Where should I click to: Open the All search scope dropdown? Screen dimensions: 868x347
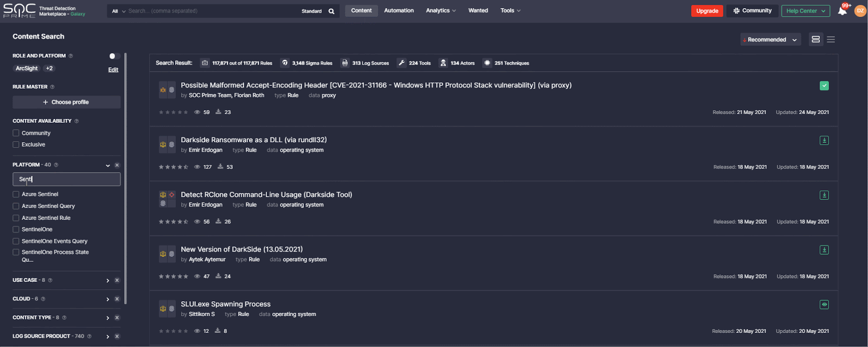tap(118, 11)
